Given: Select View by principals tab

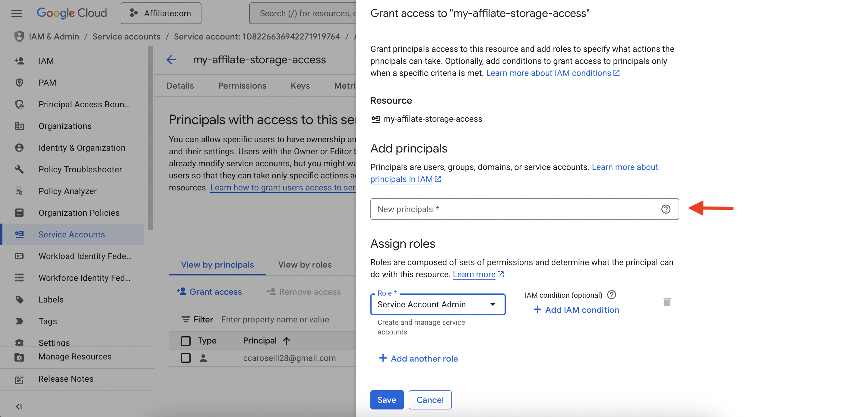Looking at the screenshot, I should [217, 265].
